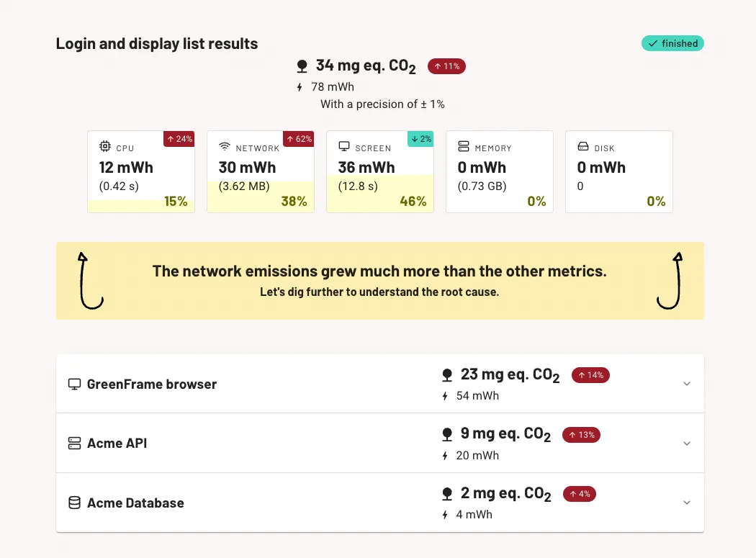Expand the GreenFrame browser row chevron

pyautogui.click(x=687, y=384)
